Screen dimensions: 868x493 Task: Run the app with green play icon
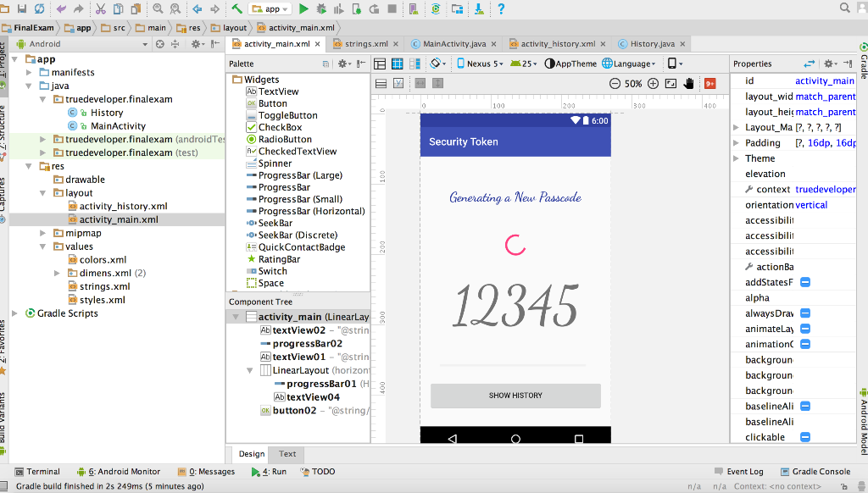pyautogui.click(x=303, y=8)
